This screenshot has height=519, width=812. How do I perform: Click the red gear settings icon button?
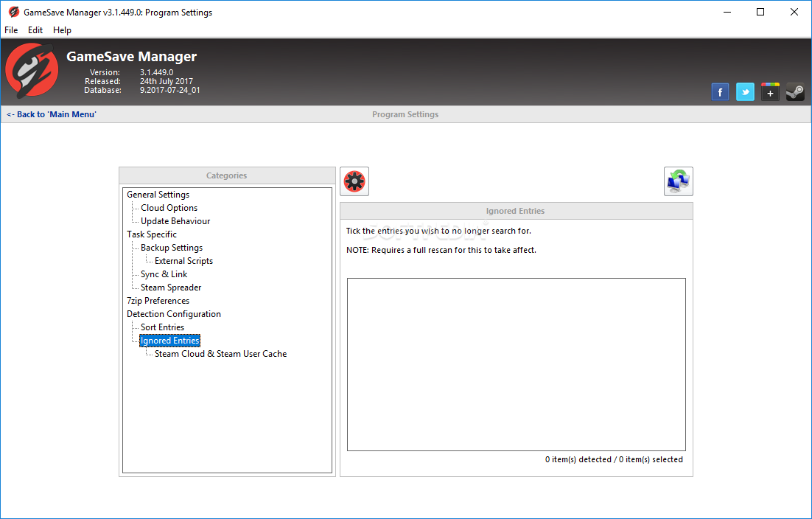[354, 181]
